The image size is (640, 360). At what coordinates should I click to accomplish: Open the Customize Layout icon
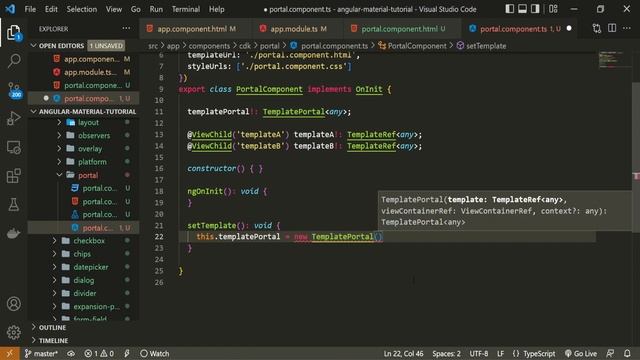[553, 9]
